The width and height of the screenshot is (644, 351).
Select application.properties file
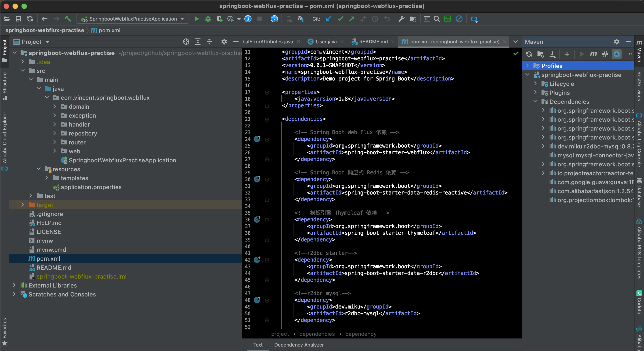pos(87,187)
